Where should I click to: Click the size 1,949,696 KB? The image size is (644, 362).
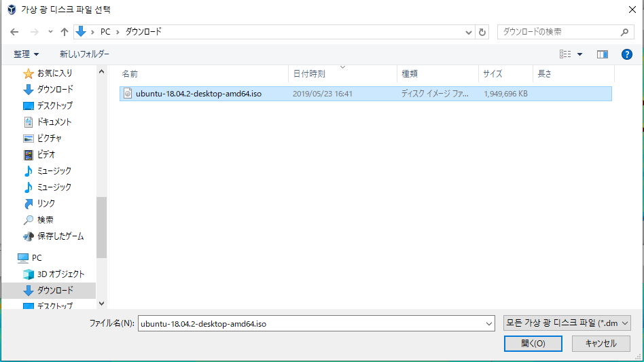pos(505,94)
